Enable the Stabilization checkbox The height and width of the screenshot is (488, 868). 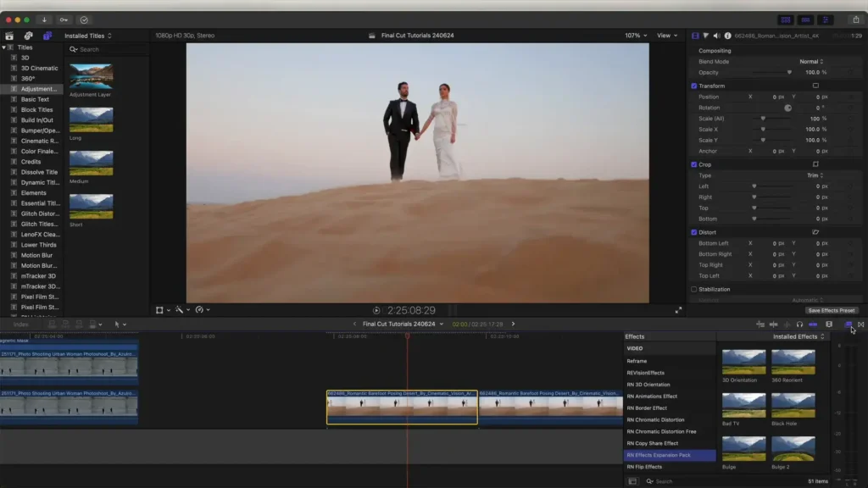pyautogui.click(x=693, y=290)
